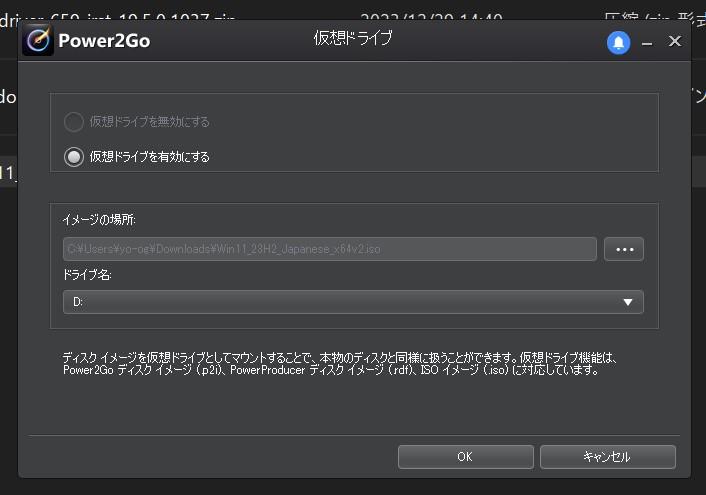Click the ドライブ名: label
706x495 pixels.
(87, 274)
